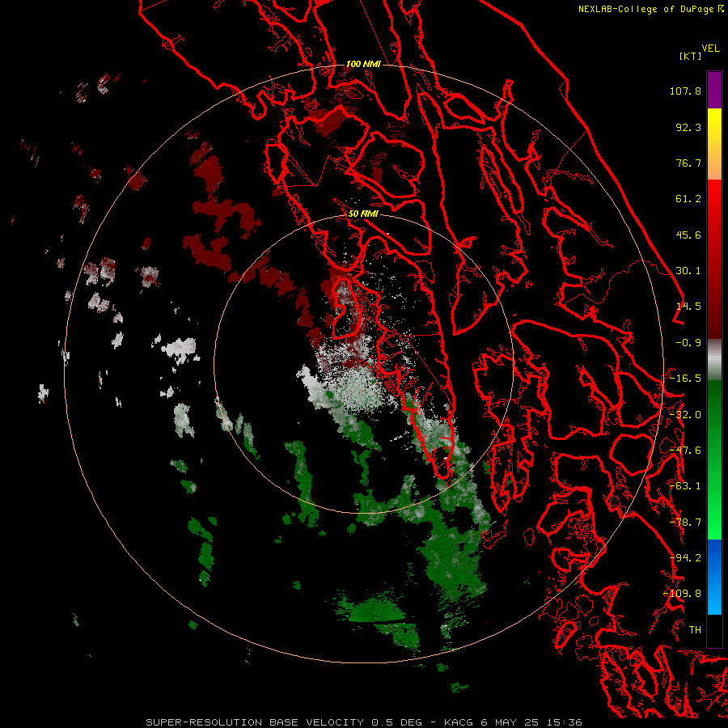728x728 pixels.
Task: Click the blue segment of velocity color bar
Action: [x=714, y=577]
